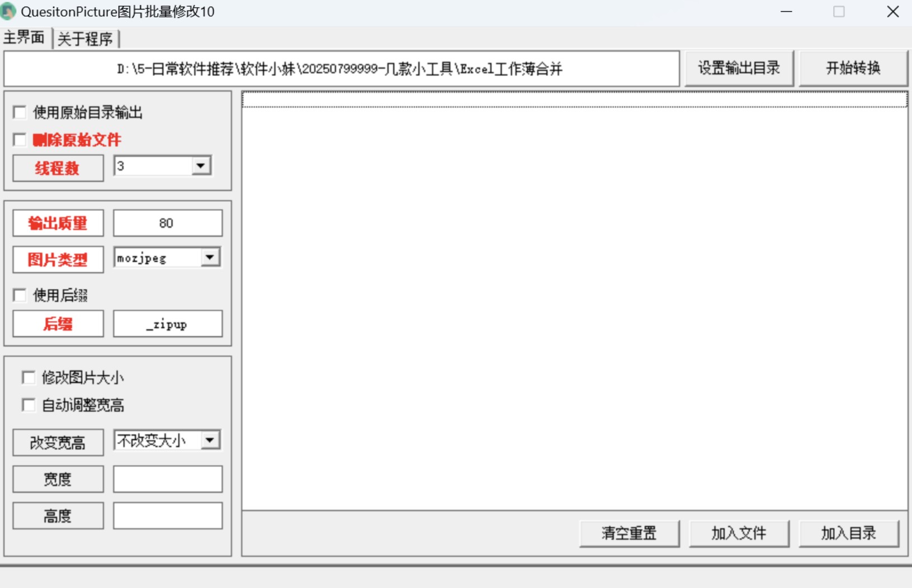Click 加入文件 to add files
This screenshot has width=912, height=588.
click(739, 533)
